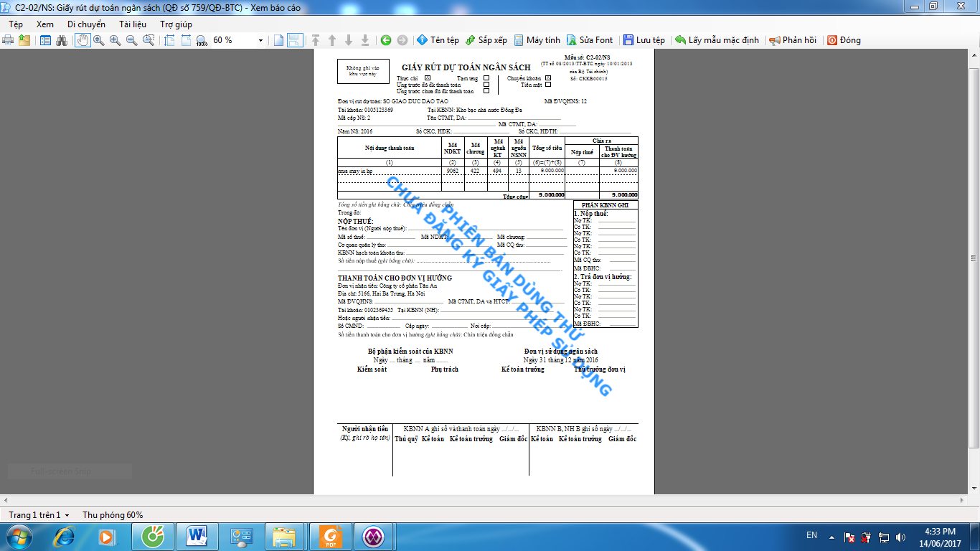Go to next page arrow

[x=349, y=40]
